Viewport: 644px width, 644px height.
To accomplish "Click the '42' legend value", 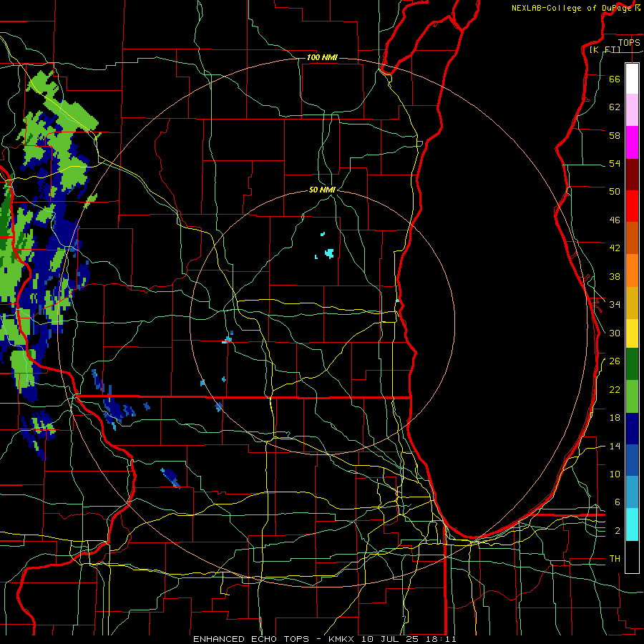I will pyautogui.click(x=615, y=248).
